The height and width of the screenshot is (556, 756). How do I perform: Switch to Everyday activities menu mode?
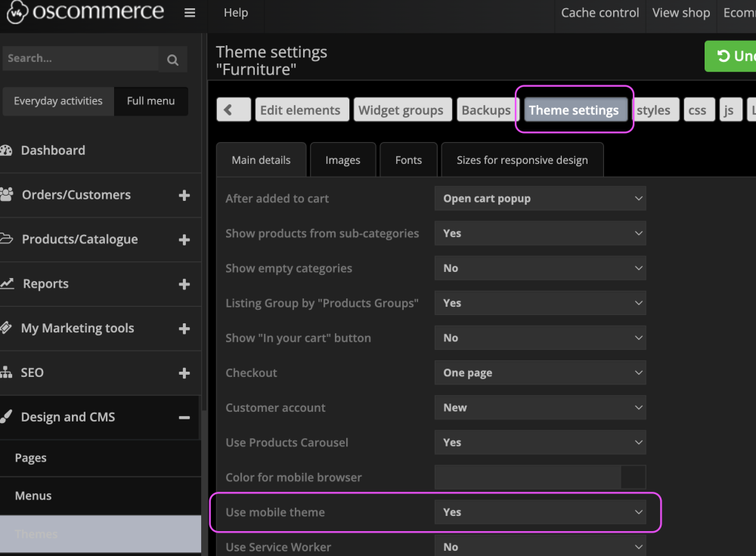pyautogui.click(x=58, y=101)
